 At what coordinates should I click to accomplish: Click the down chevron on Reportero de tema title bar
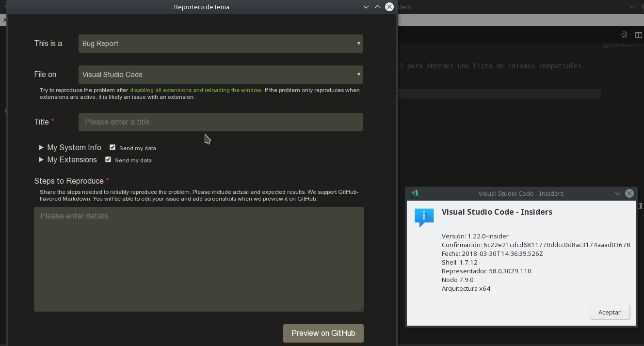click(366, 7)
